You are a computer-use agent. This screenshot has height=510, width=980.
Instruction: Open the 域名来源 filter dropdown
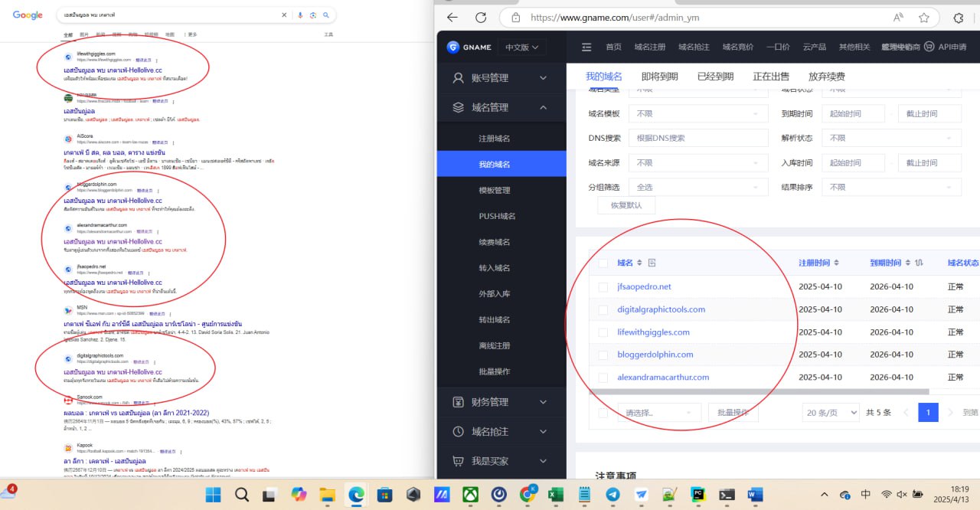pyautogui.click(x=697, y=162)
